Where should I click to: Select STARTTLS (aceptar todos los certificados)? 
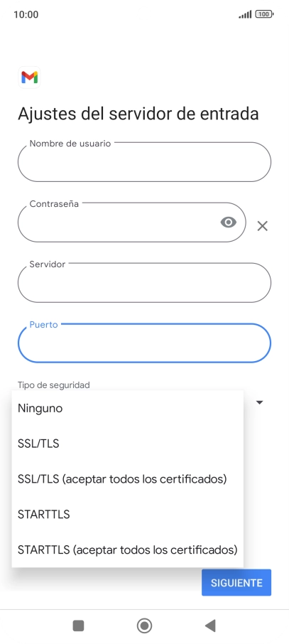coord(128,549)
